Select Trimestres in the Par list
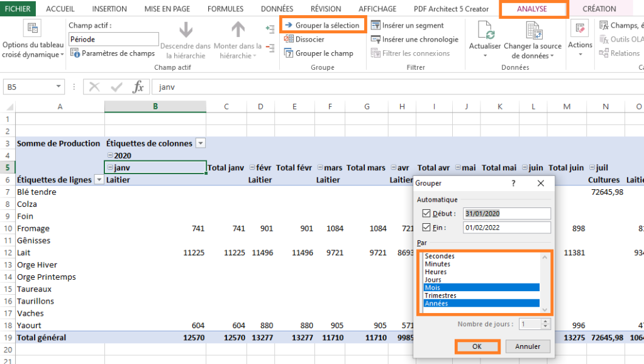The height and width of the screenshot is (364, 644). click(481, 295)
